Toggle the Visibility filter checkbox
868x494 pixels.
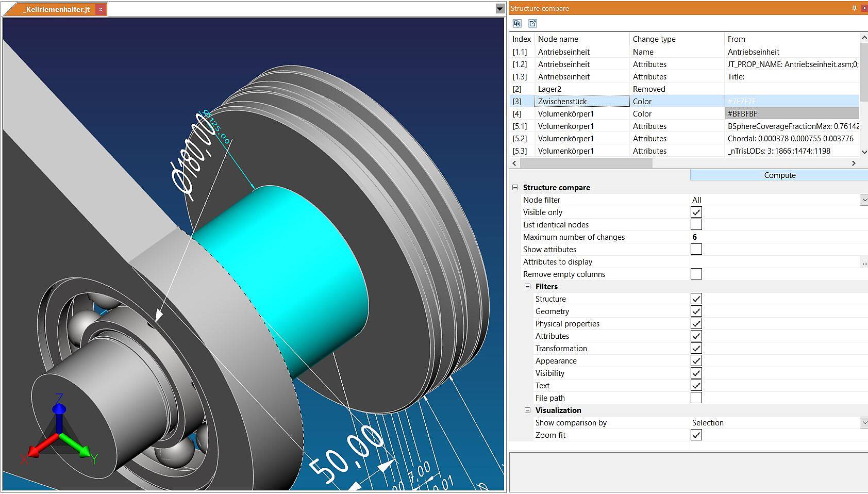point(696,373)
